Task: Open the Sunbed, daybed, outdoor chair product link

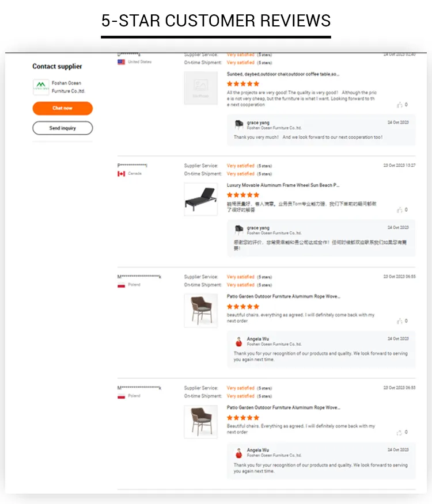Action: (x=283, y=74)
